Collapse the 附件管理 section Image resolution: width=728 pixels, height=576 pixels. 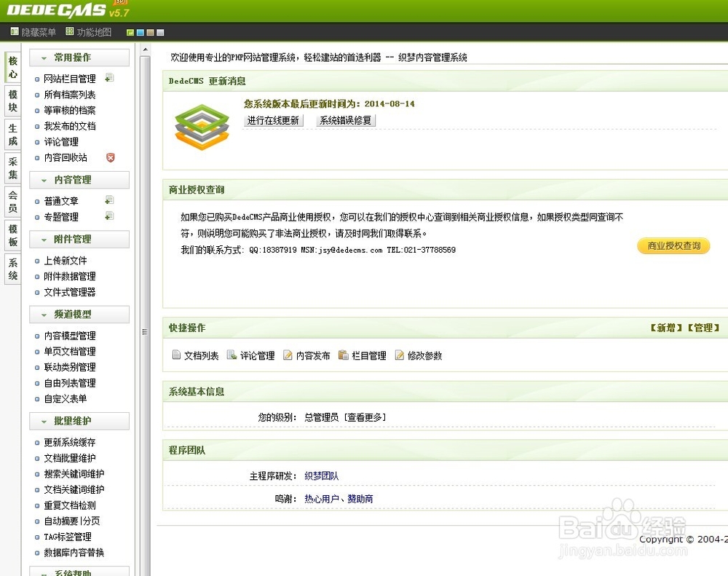coord(79,240)
